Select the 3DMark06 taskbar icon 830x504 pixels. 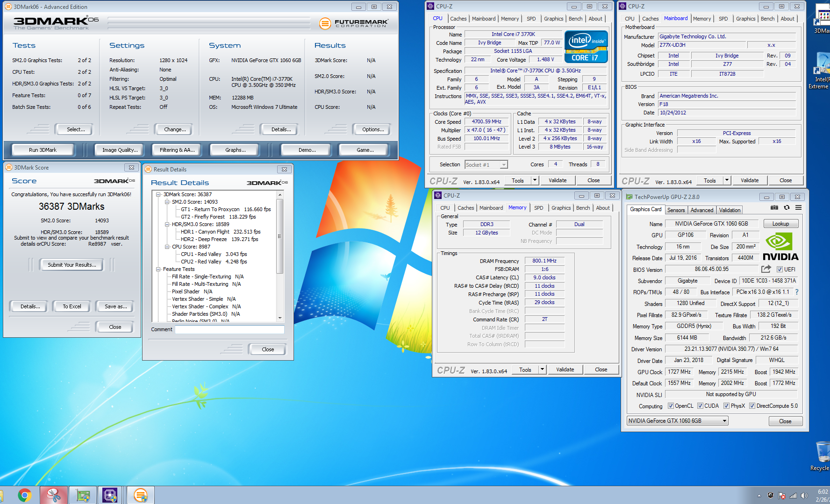point(140,495)
